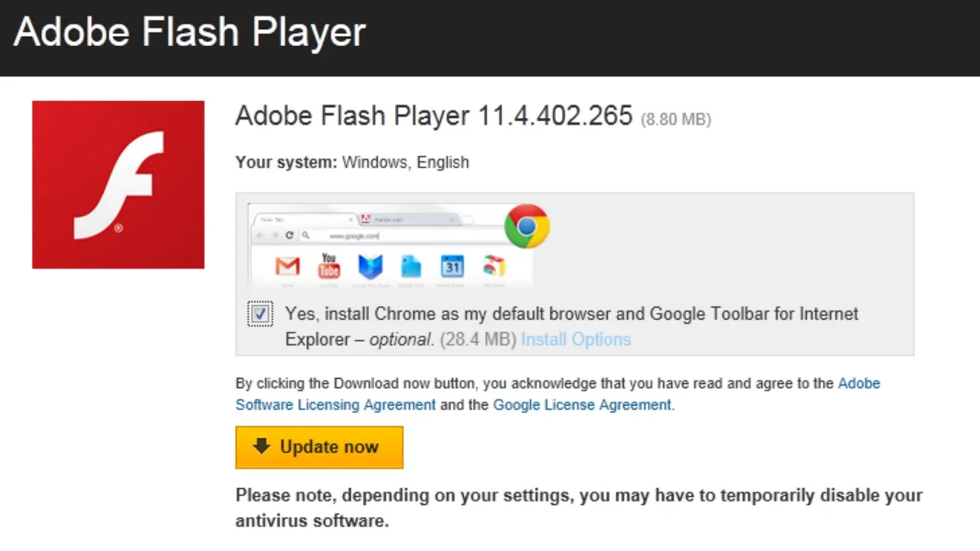The height and width of the screenshot is (551, 980).
Task: Click the reload icon in the Chrome preview
Action: tap(289, 236)
